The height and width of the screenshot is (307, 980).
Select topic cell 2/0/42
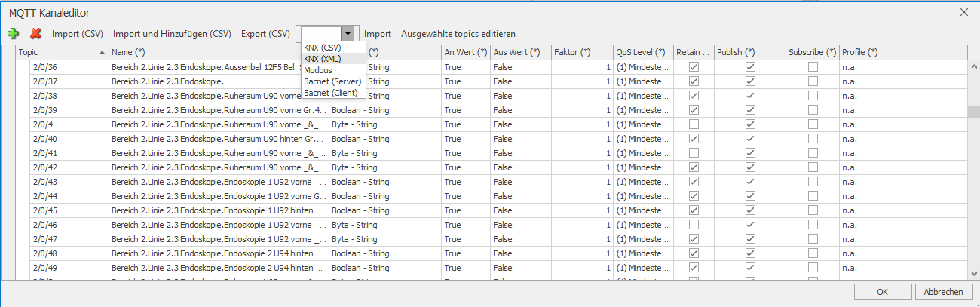69,167
